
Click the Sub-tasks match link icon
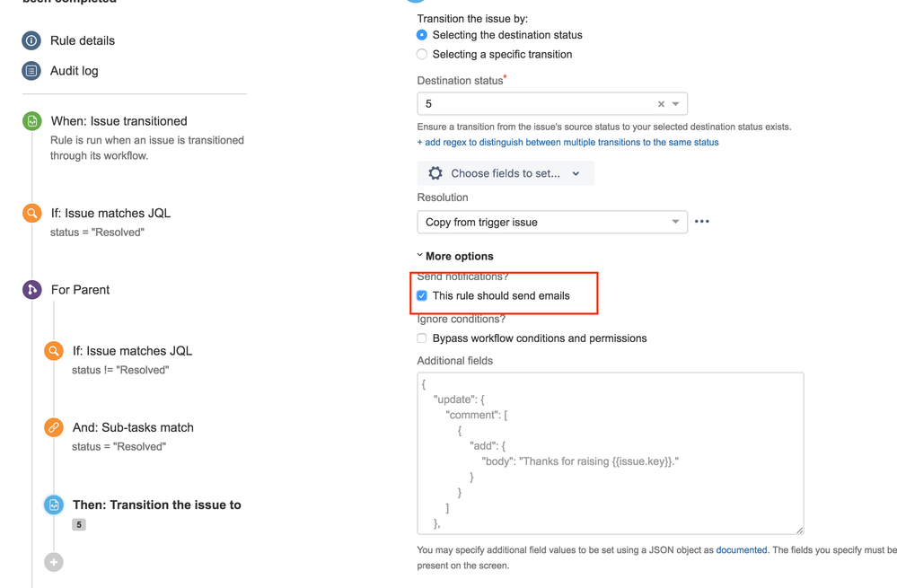click(x=54, y=427)
